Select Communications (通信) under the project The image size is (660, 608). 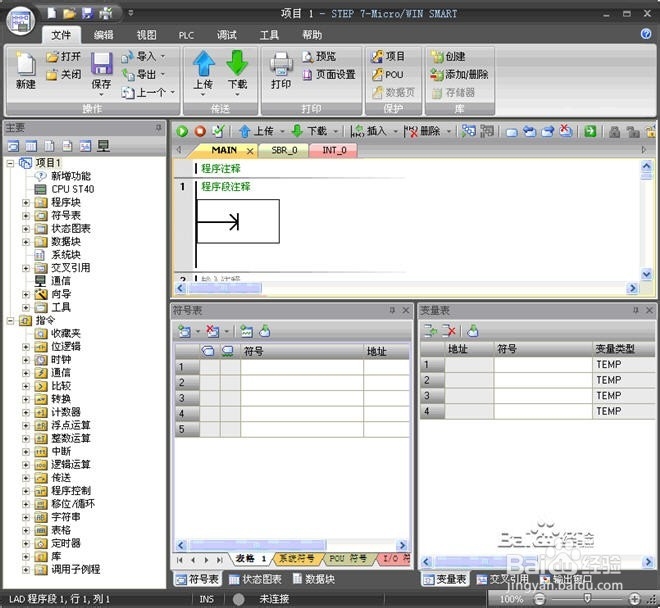61,280
